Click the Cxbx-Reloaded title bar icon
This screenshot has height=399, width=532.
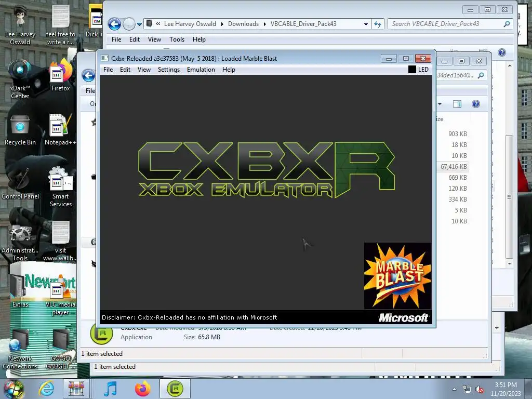[x=104, y=58]
